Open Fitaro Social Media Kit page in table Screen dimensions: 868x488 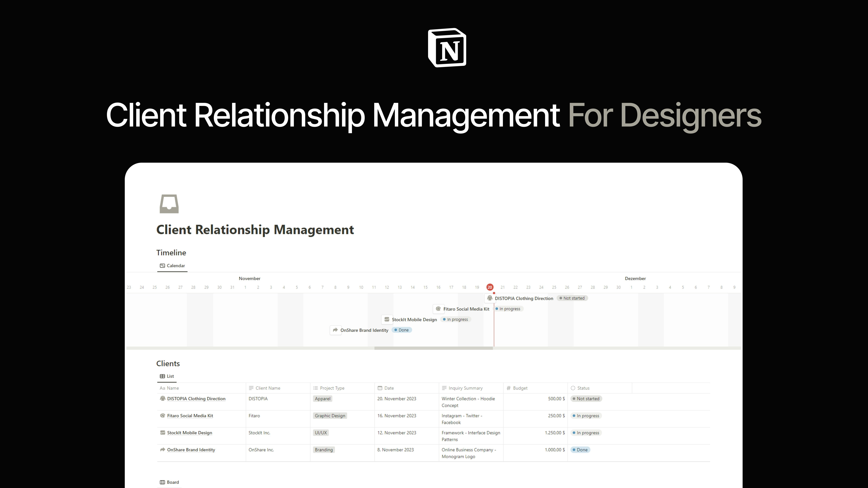[x=190, y=416]
